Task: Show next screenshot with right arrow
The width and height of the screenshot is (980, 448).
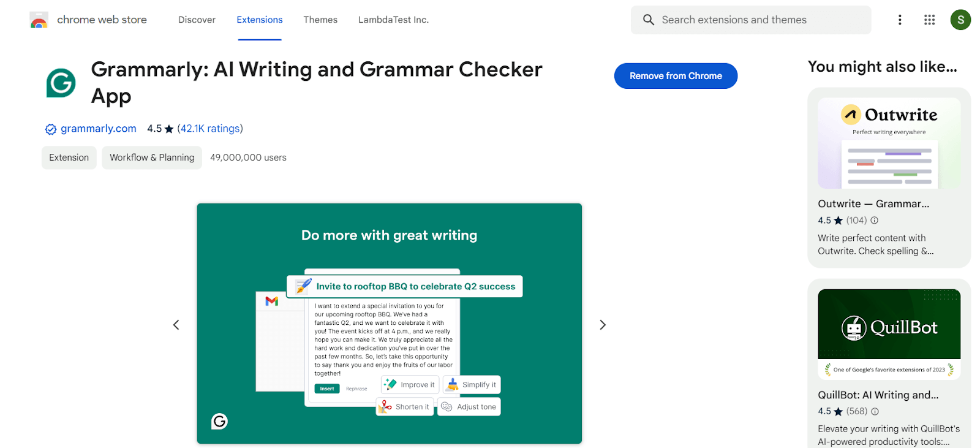Action: [603, 325]
